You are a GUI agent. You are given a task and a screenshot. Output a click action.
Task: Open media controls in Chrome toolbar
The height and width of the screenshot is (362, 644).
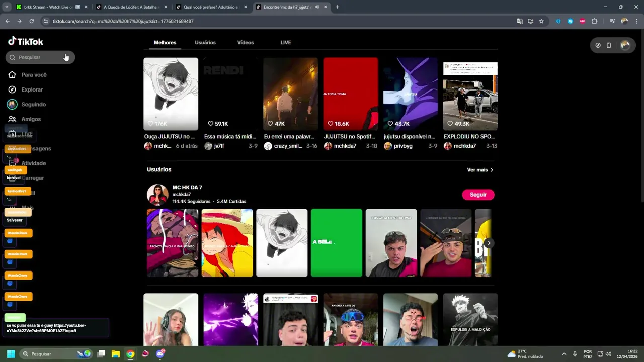point(612,21)
